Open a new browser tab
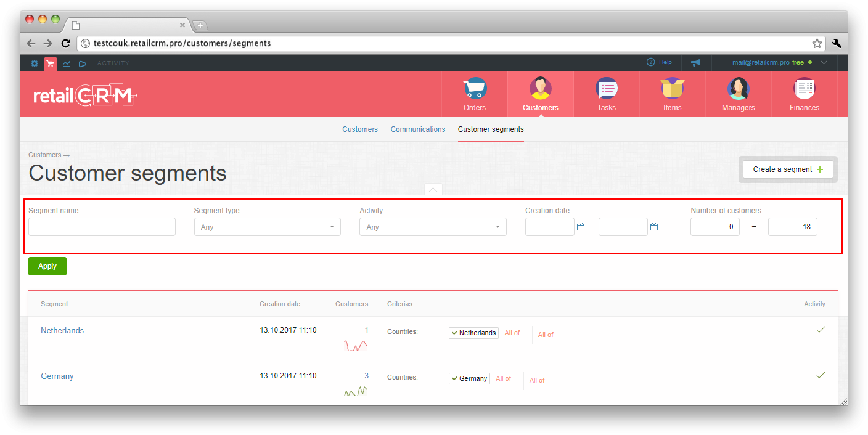Viewport: 868px width, 435px height. (x=200, y=25)
